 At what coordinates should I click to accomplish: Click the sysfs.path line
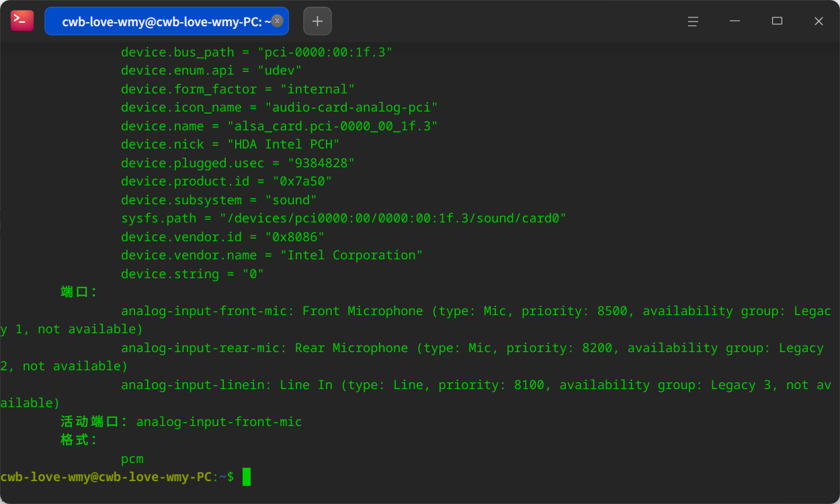click(x=344, y=218)
